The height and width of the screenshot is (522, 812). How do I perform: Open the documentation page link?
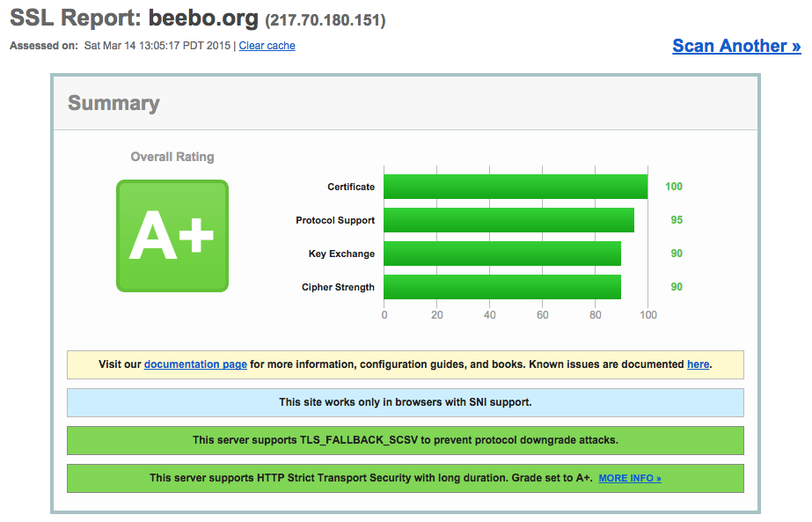pos(195,364)
